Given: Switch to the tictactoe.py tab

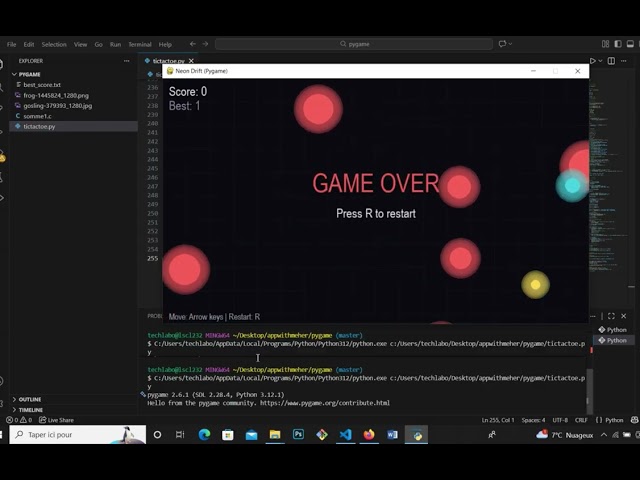Looking at the screenshot, I should [x=169, y=61].
